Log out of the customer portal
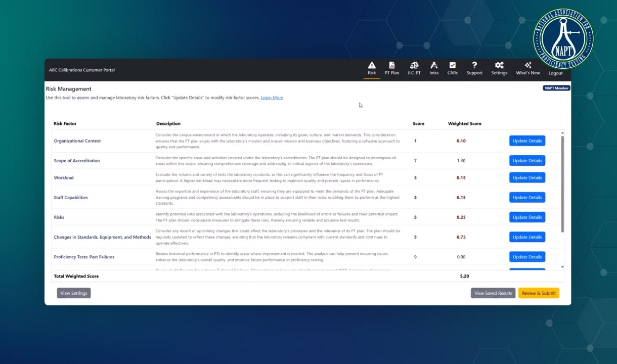 pos(555,73)
